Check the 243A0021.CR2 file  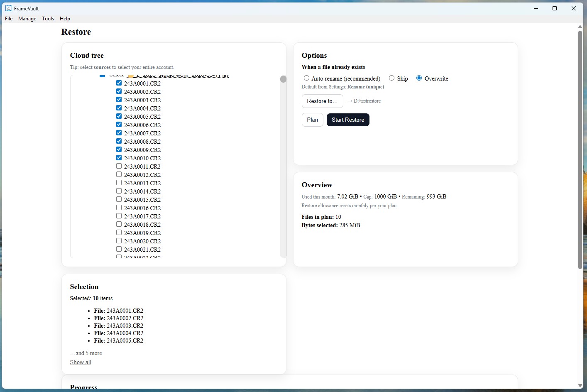(x=119, y=249)
